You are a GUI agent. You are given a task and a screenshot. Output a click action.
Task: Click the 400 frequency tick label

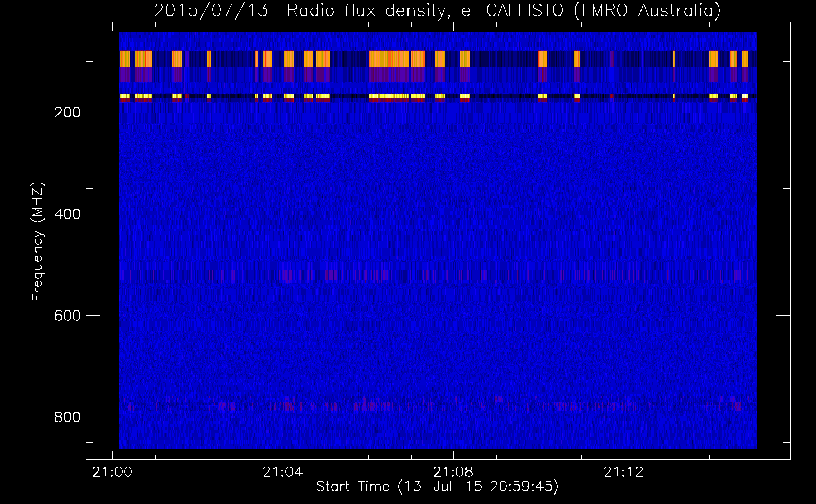click(67, 214)
